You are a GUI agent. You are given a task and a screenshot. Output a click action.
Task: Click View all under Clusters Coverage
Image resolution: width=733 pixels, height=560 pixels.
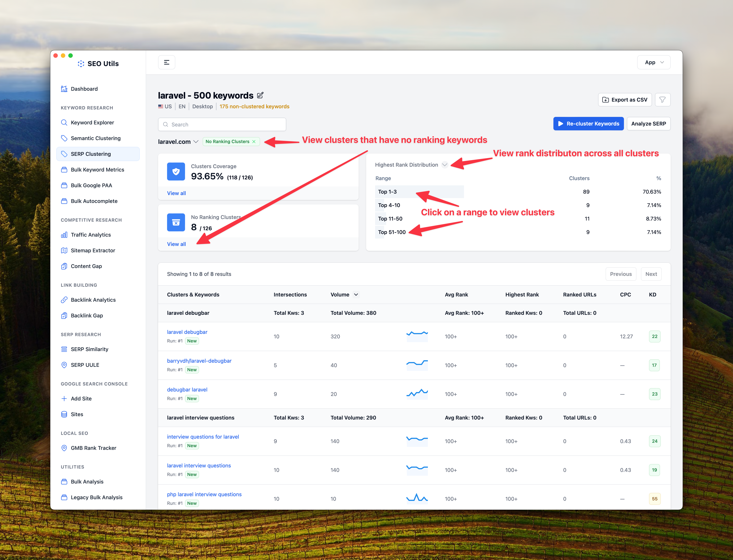[176, 193]
